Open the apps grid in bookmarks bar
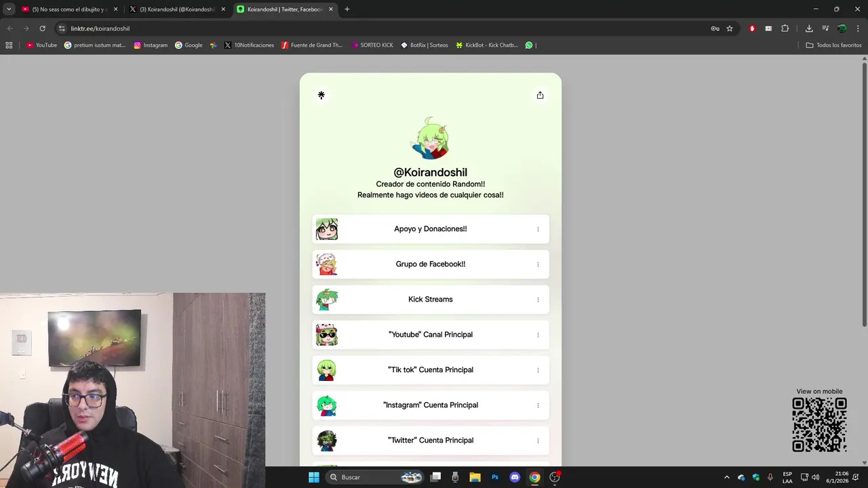The height and width of the screenshot is (488, 868). tap(9, 45)
